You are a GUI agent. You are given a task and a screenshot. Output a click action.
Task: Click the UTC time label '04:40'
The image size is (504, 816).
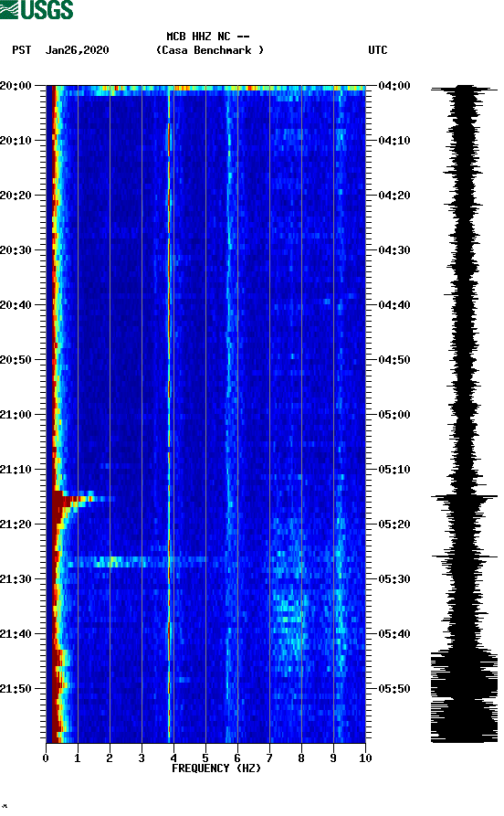coord(394,305)
